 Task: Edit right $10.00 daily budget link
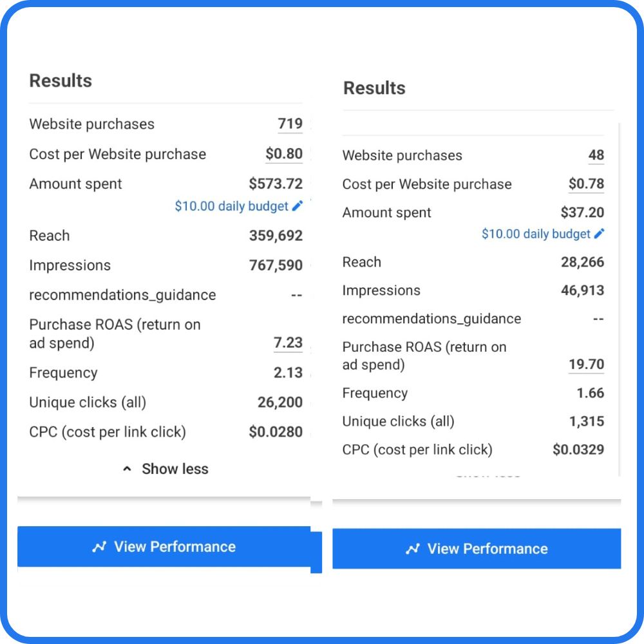[536, 234]
